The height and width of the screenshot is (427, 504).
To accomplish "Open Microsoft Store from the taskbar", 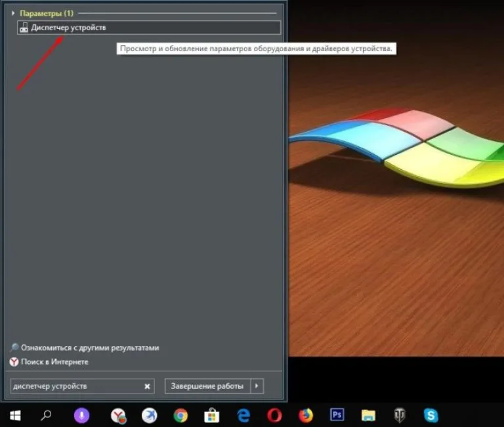I will click(x=212, y=415).
